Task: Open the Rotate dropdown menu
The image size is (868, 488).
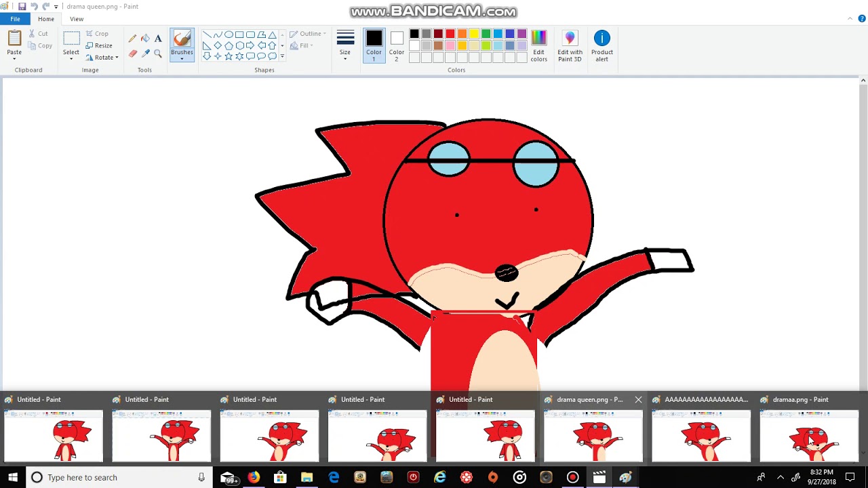Action: [x=102, y=58]
